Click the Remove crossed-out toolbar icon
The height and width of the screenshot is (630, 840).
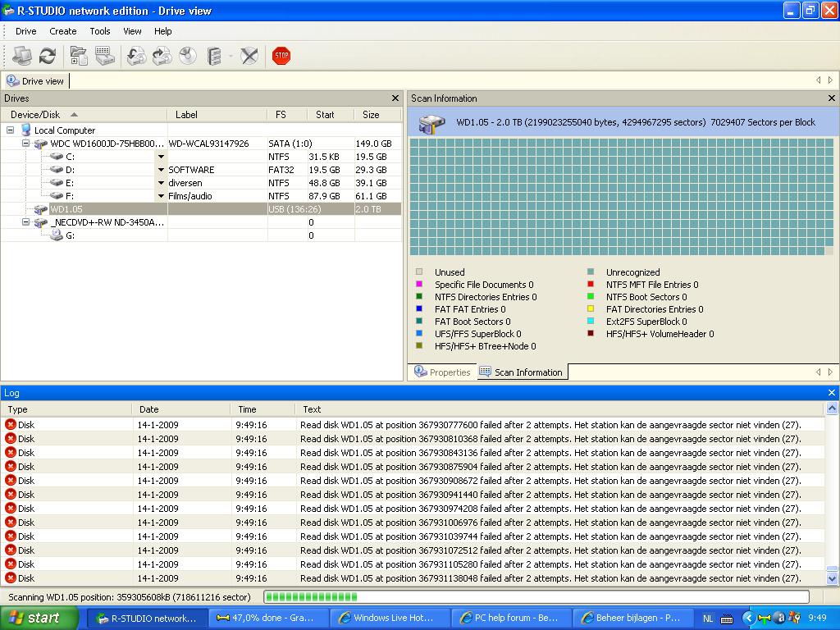(249, 56)
